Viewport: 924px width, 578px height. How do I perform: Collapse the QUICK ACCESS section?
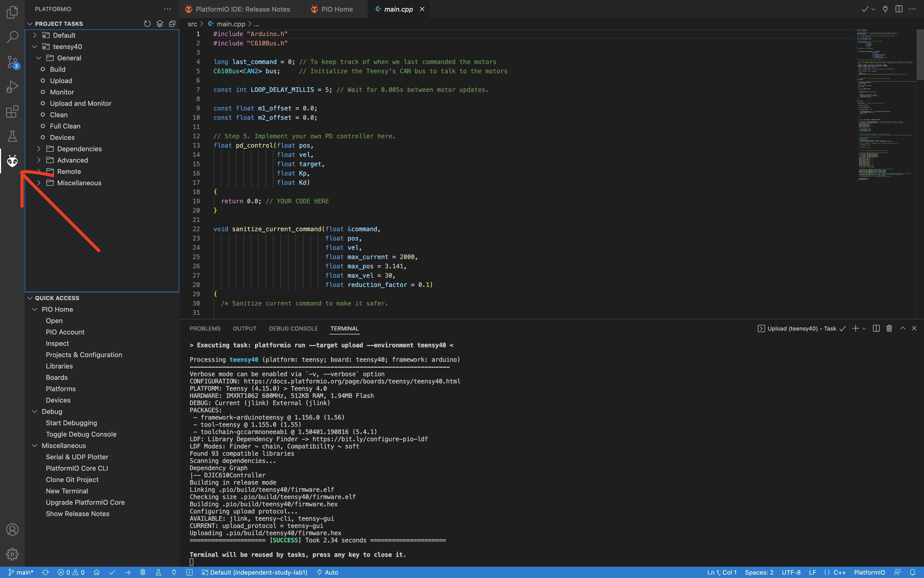point(30,298)
